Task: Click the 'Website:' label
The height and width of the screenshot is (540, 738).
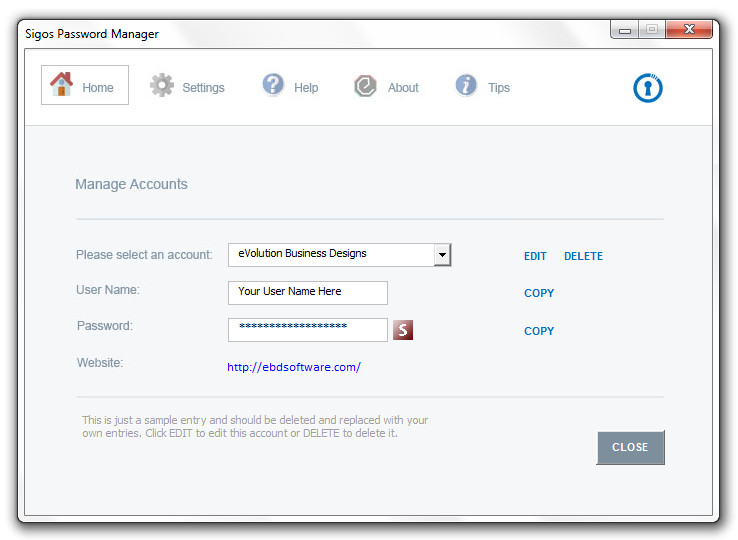Action: coord(100,363)
